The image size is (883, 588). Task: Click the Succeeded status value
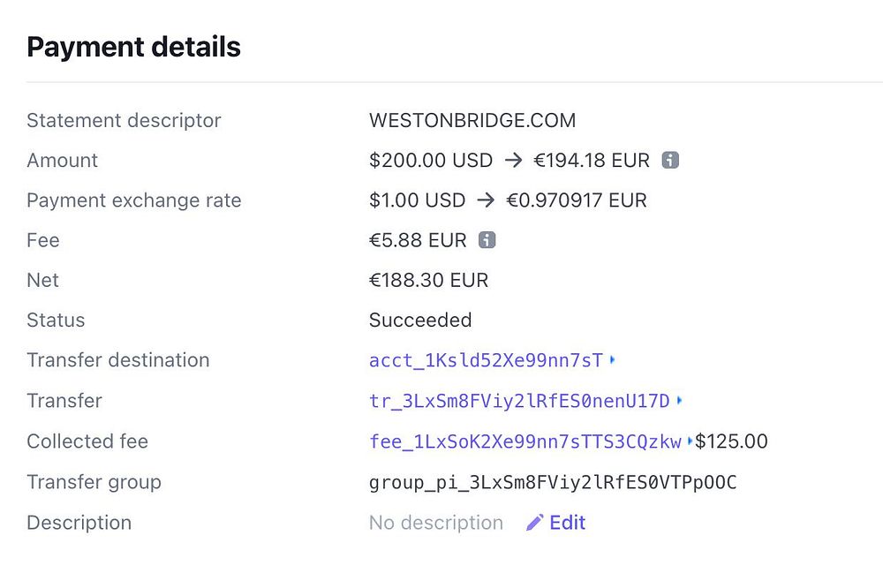tap(420, 320)
